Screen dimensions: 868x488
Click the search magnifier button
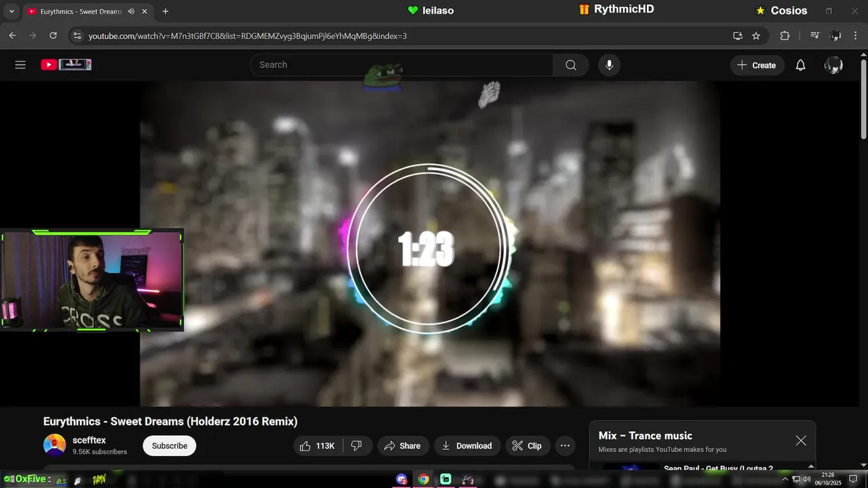click(571, 65)
